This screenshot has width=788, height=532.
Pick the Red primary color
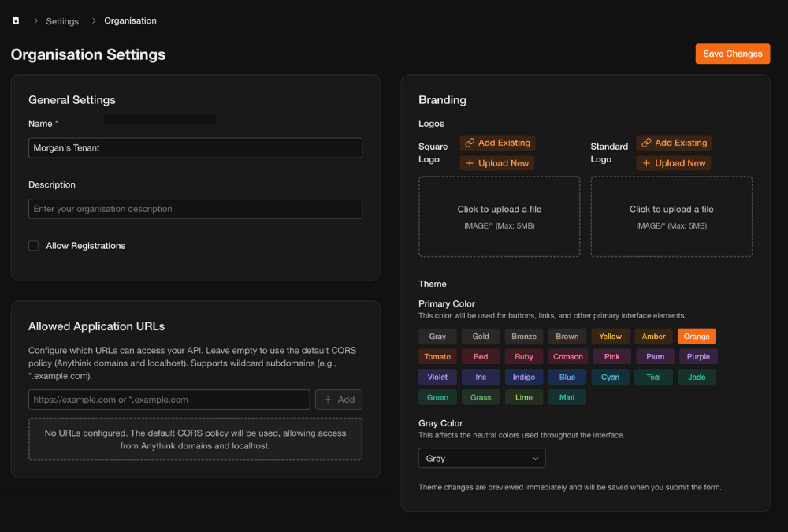(481, 356)
